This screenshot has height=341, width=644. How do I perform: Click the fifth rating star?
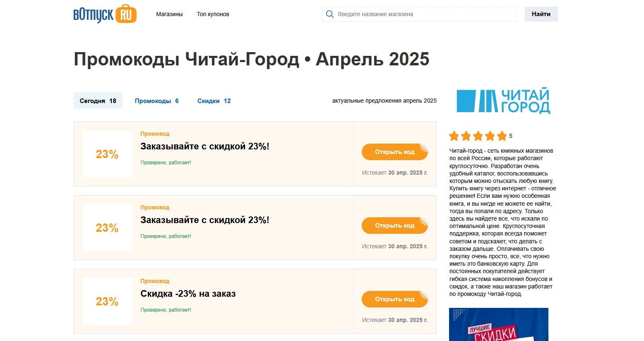click(x=502, y=136)
